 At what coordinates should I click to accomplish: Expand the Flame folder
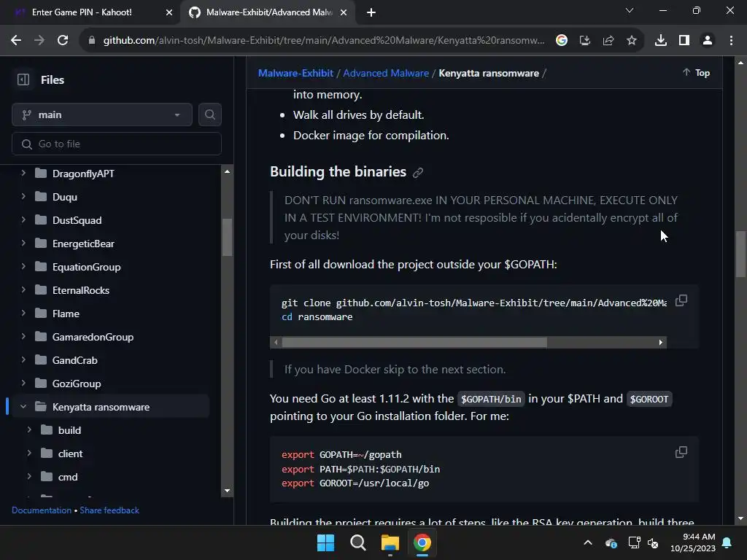[x=23, y=314]
